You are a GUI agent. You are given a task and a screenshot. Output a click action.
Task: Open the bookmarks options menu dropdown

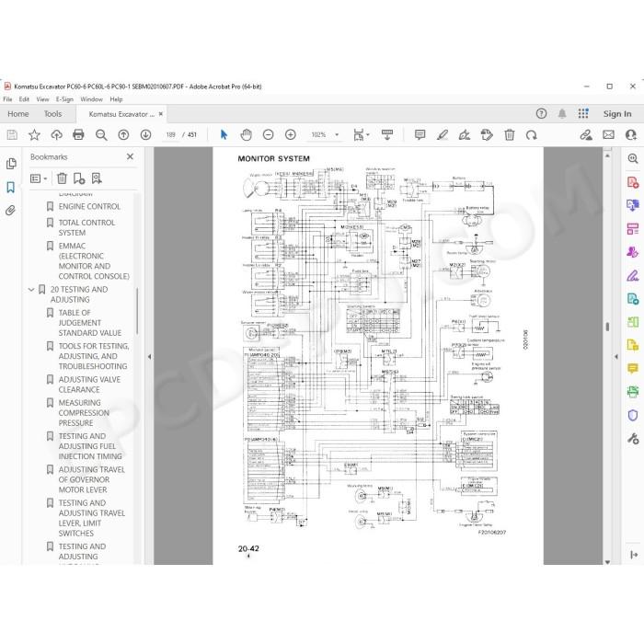(x=39, y=178)
